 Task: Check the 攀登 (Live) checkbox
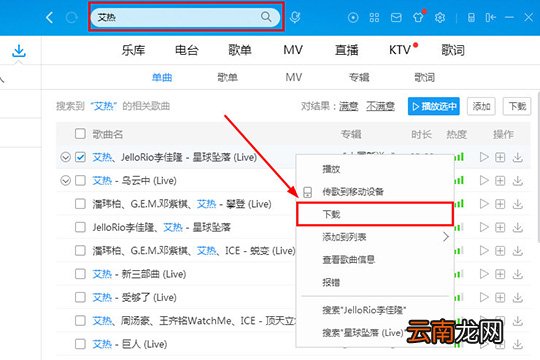[80, 204]
